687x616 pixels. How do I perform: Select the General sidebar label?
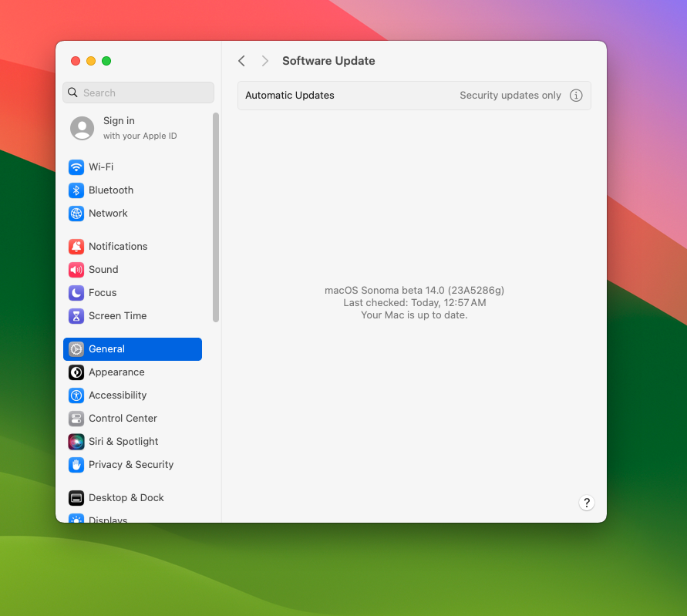coord(107,349)
